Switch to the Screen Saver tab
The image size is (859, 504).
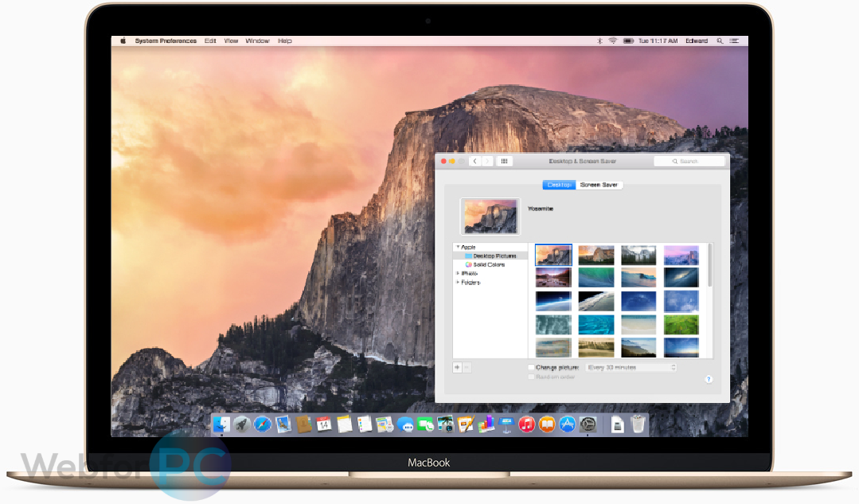coord(599,186)
